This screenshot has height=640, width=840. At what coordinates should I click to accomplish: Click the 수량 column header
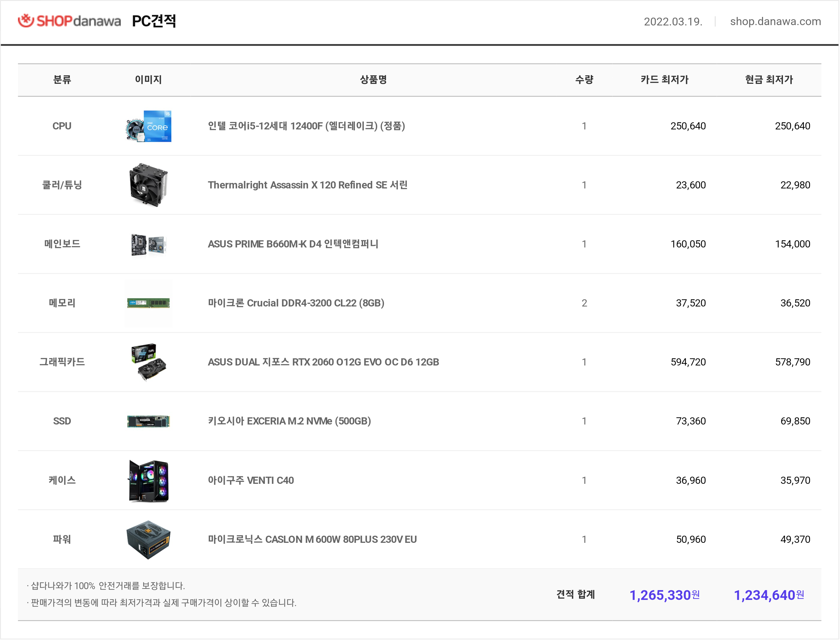[584, 80]
